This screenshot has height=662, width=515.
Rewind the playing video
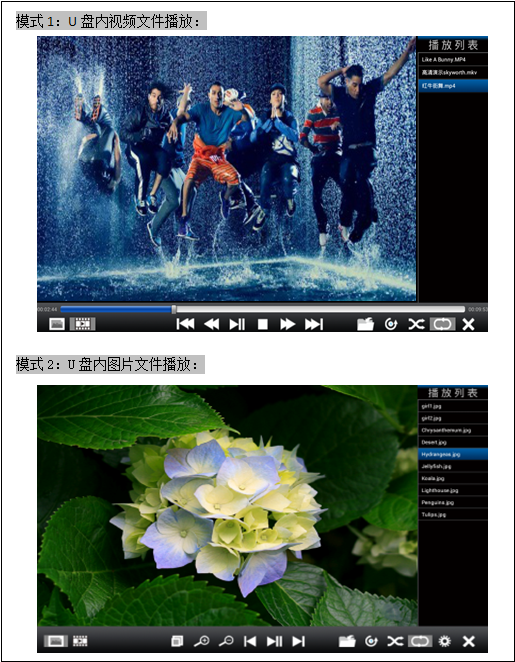(x=211, y=324)
